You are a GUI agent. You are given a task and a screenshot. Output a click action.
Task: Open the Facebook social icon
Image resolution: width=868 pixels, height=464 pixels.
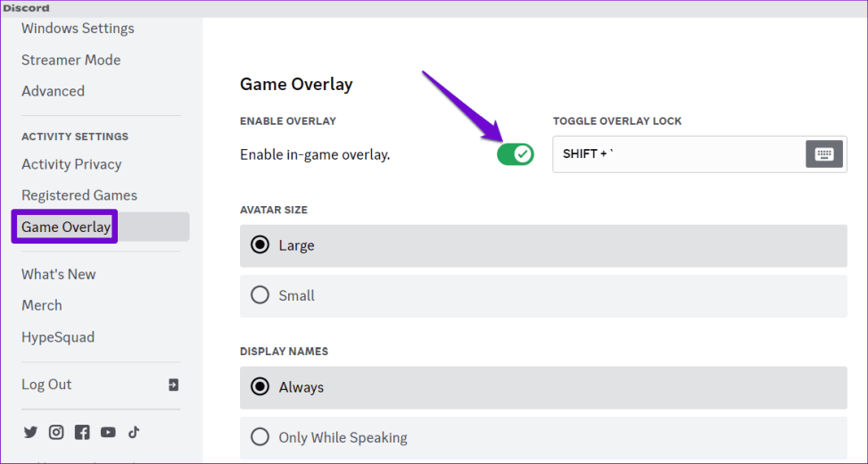pos(82,432)
